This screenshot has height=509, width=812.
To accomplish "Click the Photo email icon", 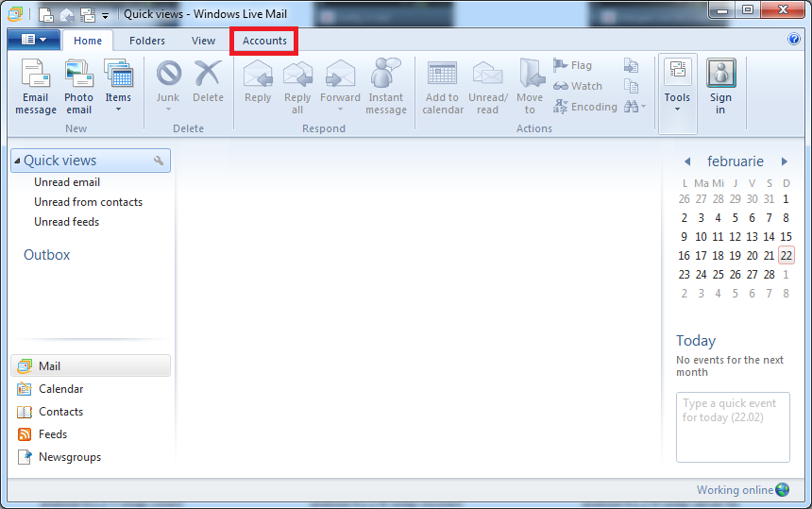I will click(x=78, y=87).
